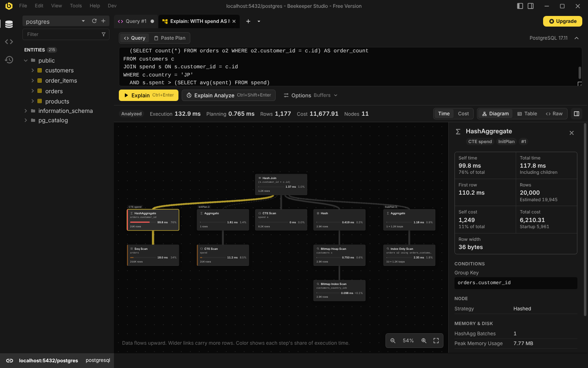Screen dimensions: 588x368
Task: Collapse the query editor chevron
Action: tap(577, 38)
